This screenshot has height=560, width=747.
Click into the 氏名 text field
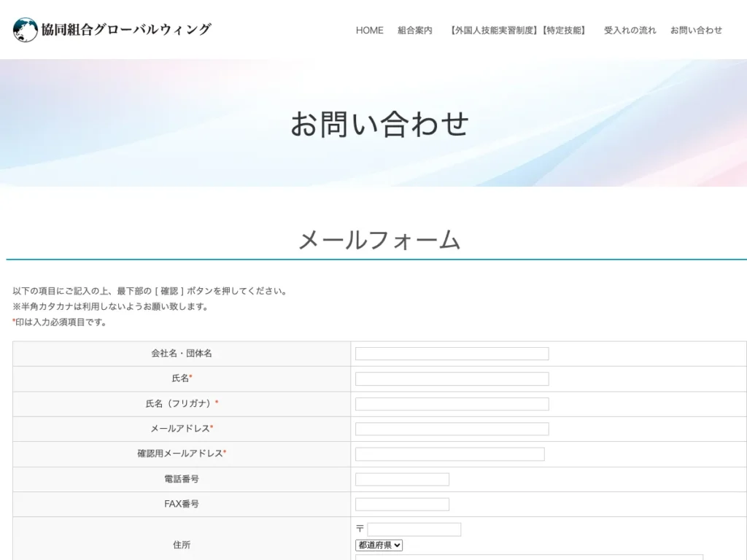(x=452, y=379)
